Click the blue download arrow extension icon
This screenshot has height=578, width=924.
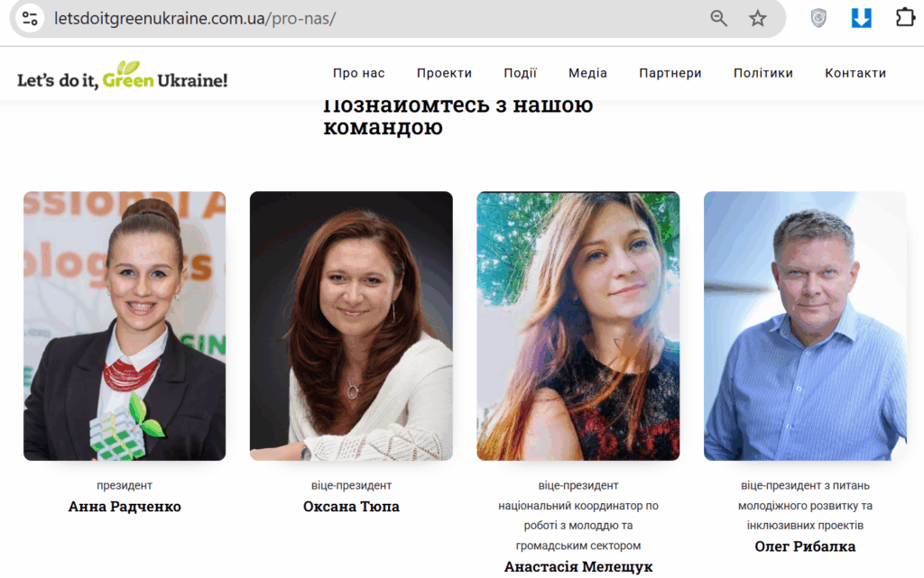point(862,18)
